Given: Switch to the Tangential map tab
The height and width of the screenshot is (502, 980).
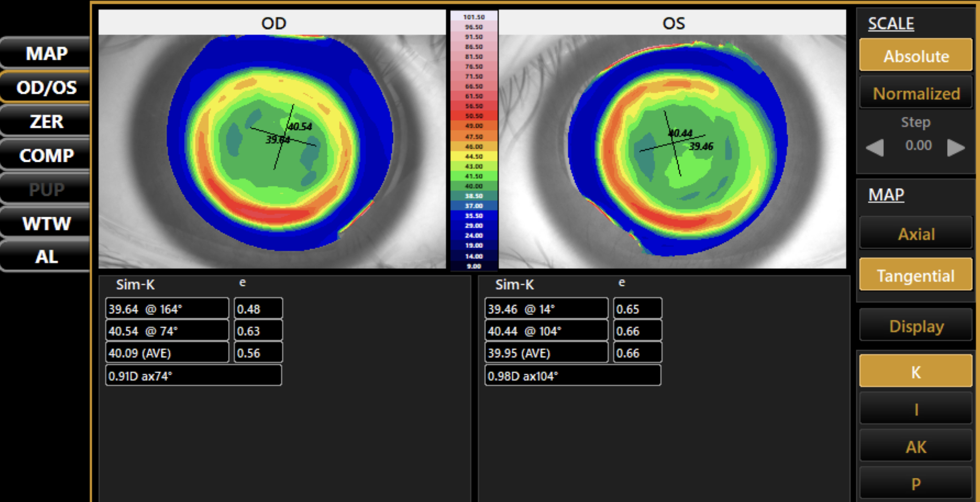Looking at the screenshot, I should (x=915, y=275).
